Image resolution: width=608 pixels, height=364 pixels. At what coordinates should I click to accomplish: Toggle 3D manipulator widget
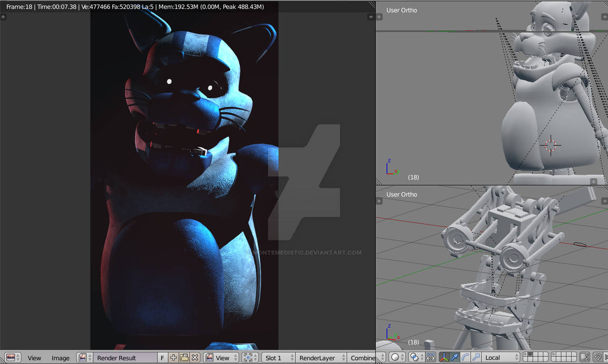pyautogui.click(x=444, y=357)
